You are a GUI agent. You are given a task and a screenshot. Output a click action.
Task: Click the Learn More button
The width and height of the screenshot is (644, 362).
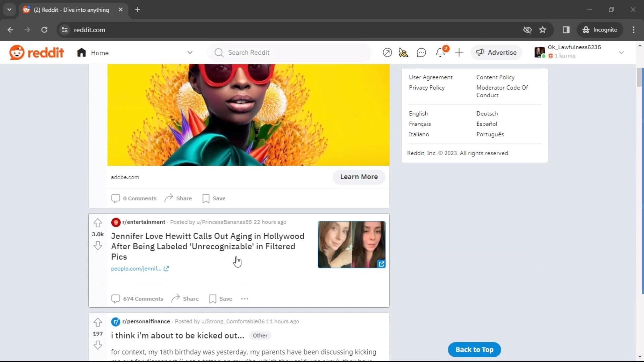[359, 177]
